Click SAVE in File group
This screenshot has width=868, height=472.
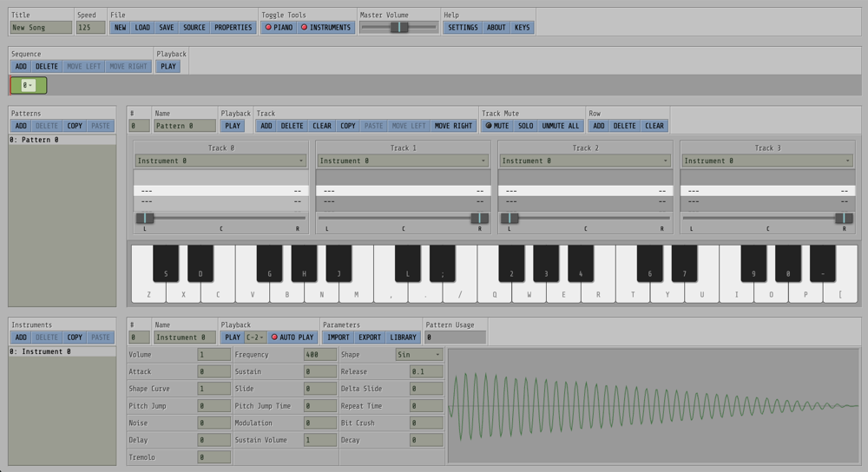pos(166,27)
